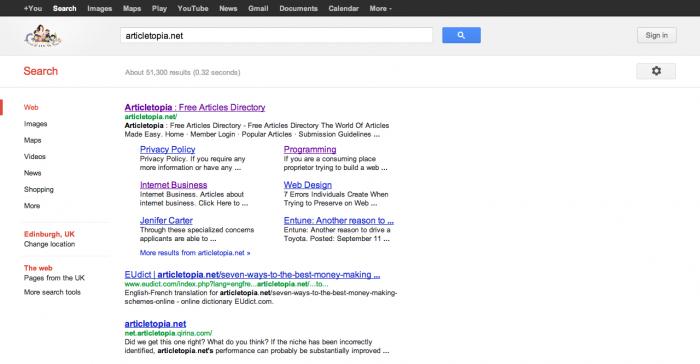The image size is (700, 364).
Task: Select Search in the top black bar
Action: [x=64, y=8]
